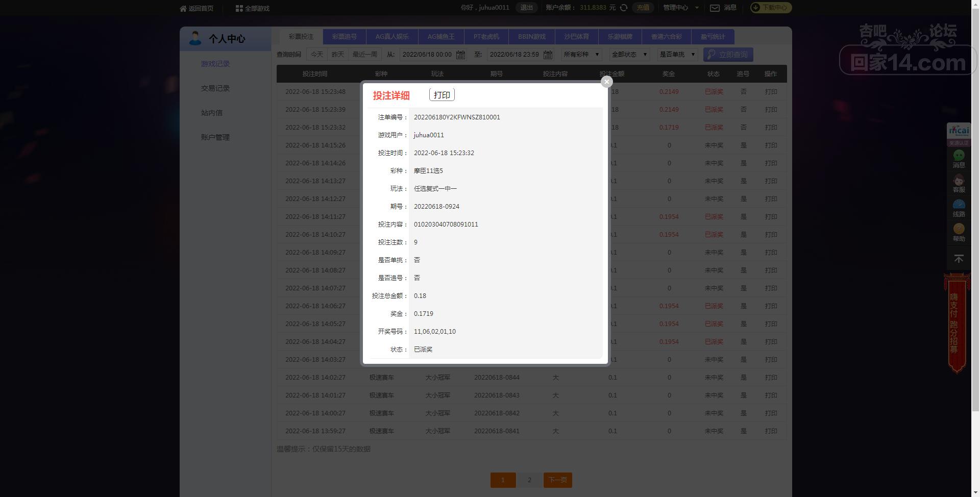
Task: Expand the 是否单挑 dropdown
Action: [677, 55]
